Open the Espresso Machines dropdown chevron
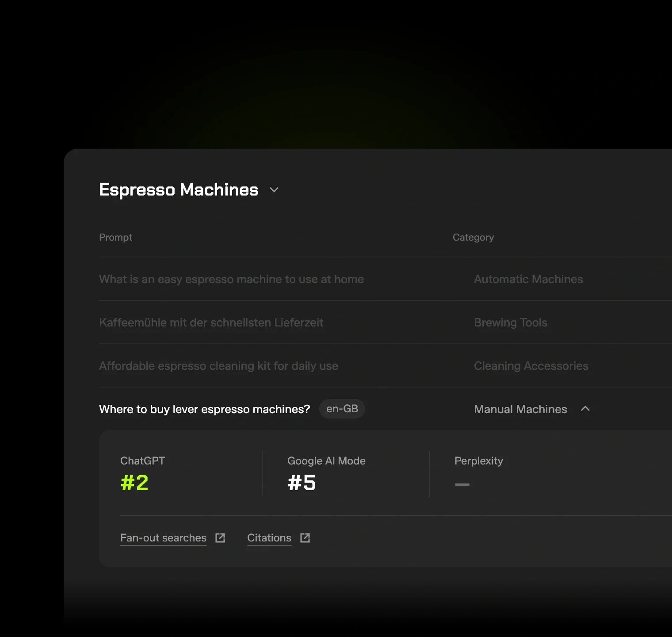The image size is (672, 637). [x=274, y=190]
